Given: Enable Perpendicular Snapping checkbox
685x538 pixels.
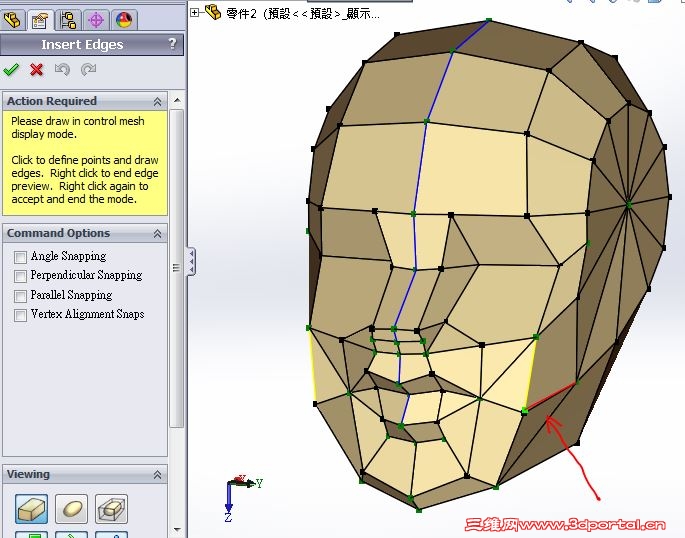Looking at the screenshot, I should 20,276.
